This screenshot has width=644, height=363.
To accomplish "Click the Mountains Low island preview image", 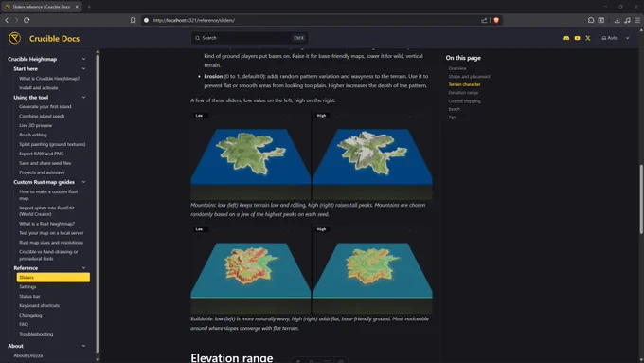I will [x=251, y=155].
